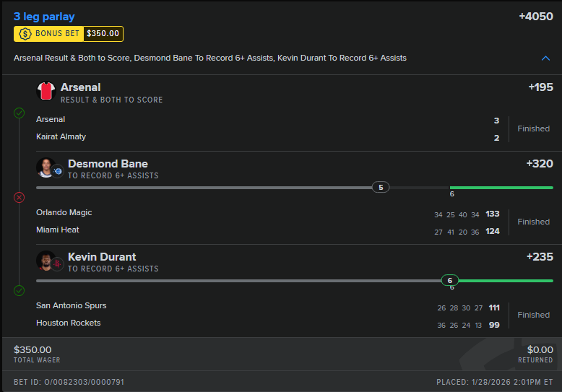Click the Orlando Magic team name

(64, 212)
